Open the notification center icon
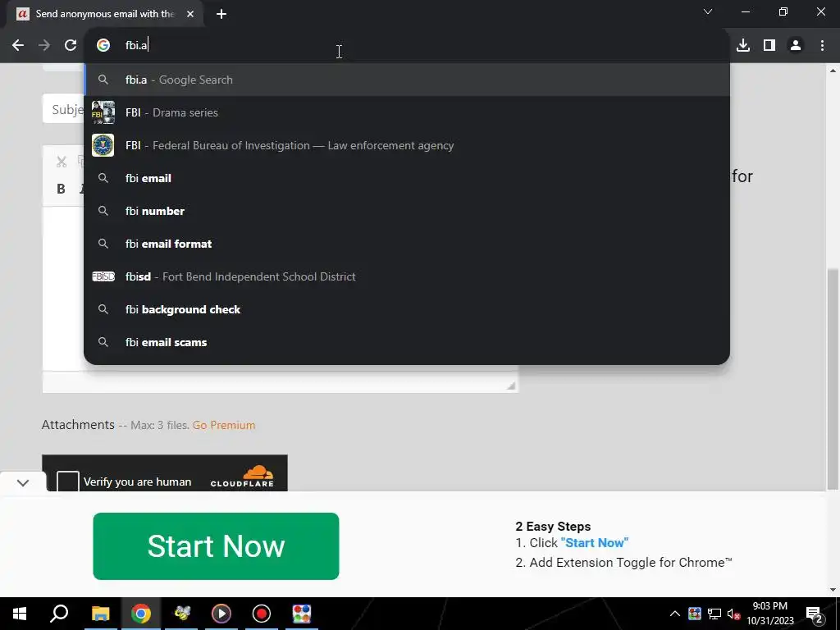Screen dimensions: 840x630 814,614
